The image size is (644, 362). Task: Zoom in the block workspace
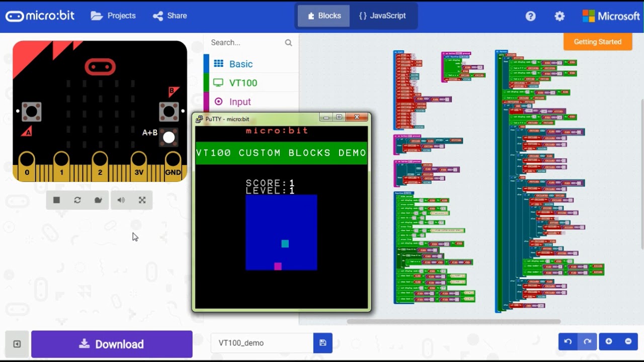[609, 342]
